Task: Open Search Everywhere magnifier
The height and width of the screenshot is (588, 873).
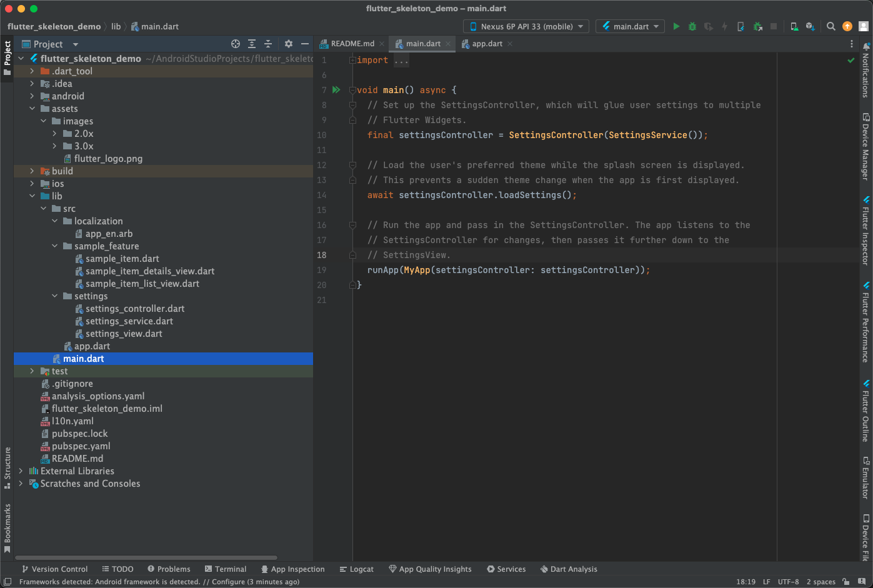Action: (831, 26)
